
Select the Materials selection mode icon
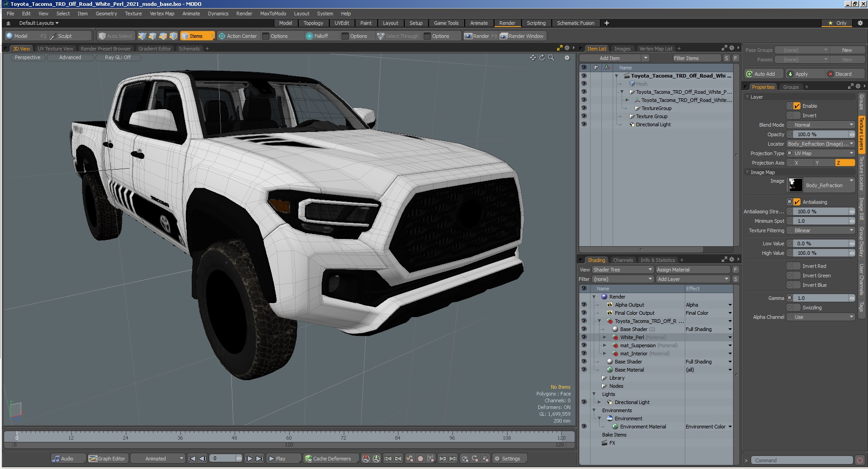pos(173,36)
